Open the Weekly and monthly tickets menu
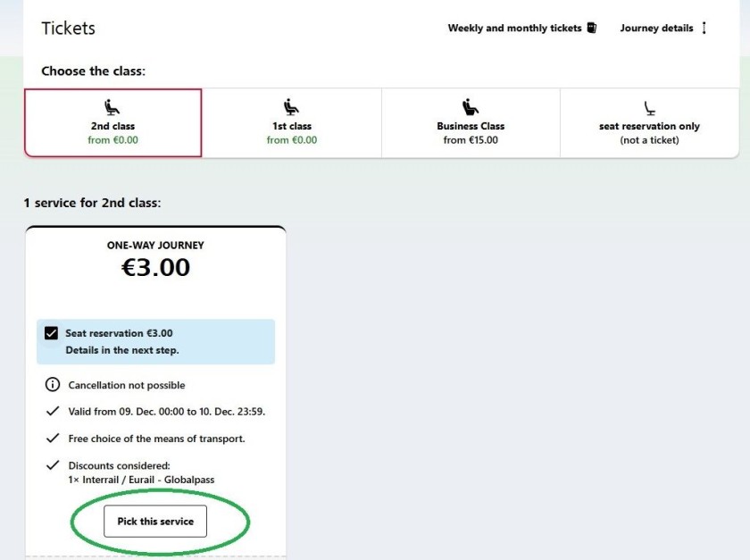This screenshot has height=560, width=750. 522,28
